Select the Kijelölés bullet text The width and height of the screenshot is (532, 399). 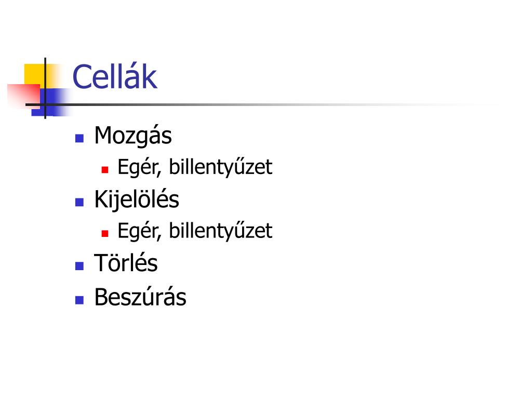click(x=137, y=199)
